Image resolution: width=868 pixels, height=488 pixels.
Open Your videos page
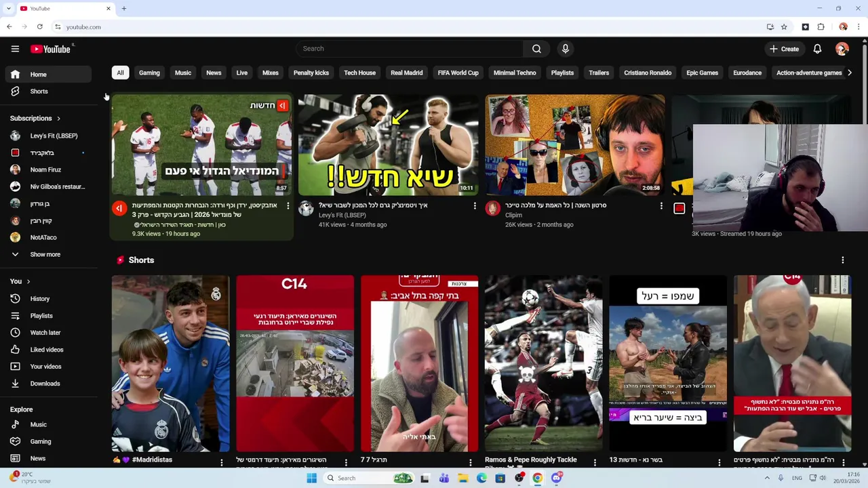(47, 367)
